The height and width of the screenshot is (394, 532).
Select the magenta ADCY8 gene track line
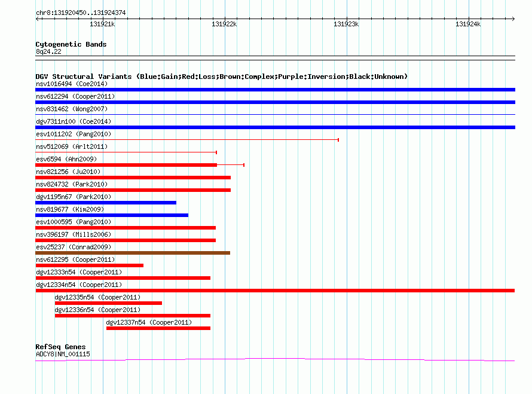(x=275, y=359)
